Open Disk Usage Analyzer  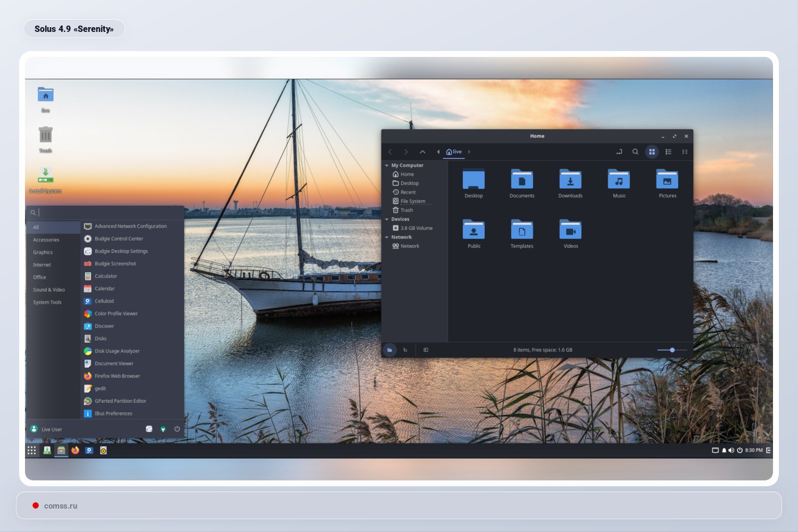tap(116, 351)
